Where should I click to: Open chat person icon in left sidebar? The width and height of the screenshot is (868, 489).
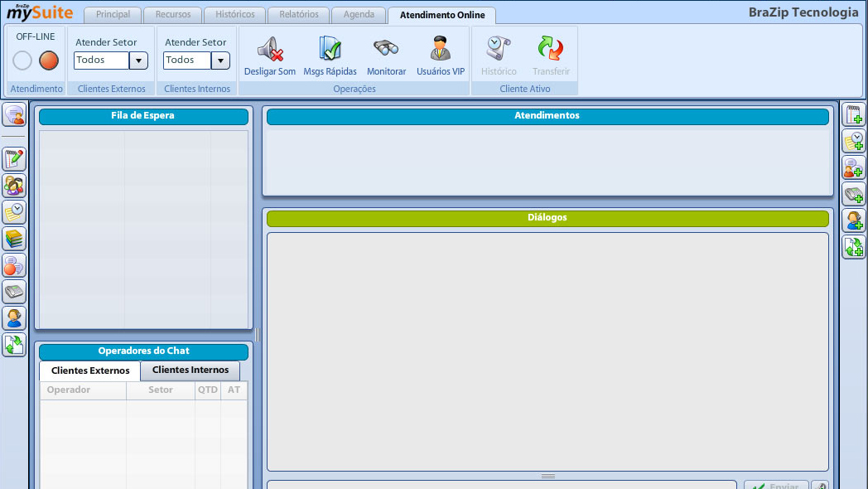tap(14, 115)
